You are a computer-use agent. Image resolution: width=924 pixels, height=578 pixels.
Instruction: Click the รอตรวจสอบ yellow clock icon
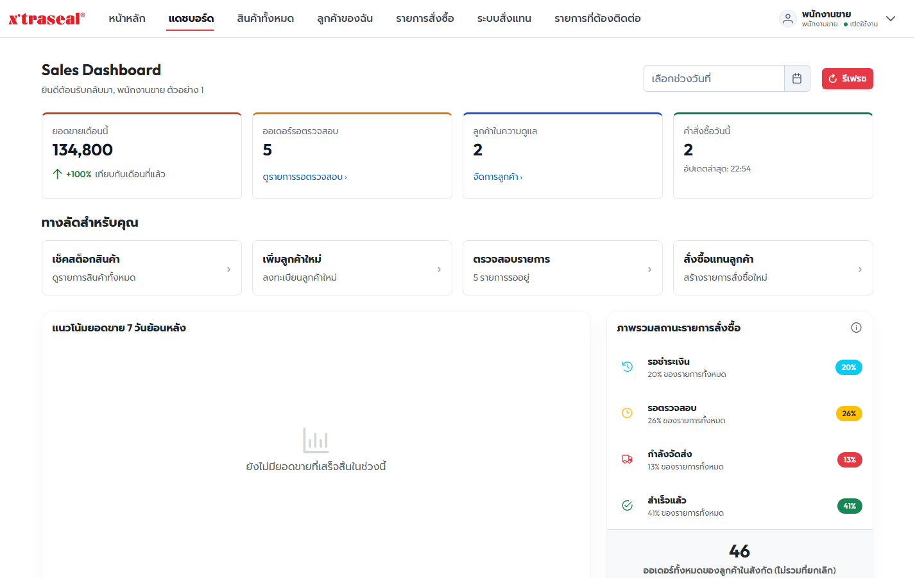(x=628, y=413)
